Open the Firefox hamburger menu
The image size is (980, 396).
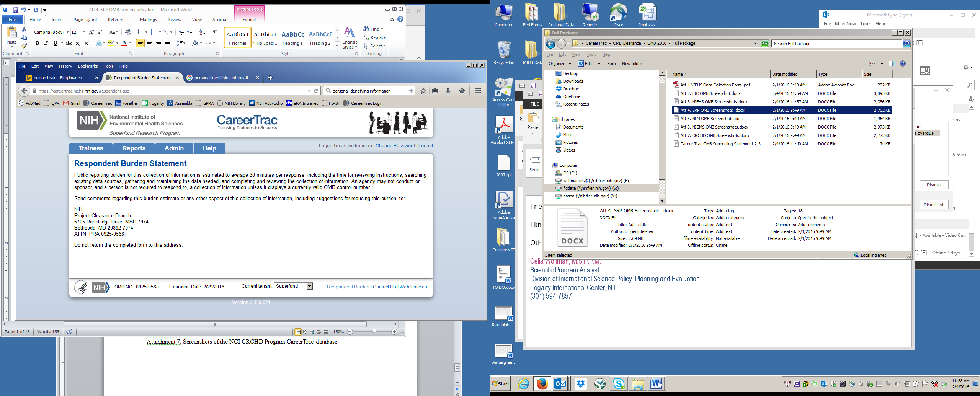[478, 91]
